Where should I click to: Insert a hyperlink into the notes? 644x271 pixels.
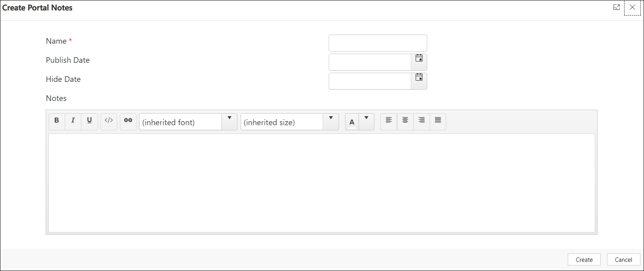tap(128, 121)
